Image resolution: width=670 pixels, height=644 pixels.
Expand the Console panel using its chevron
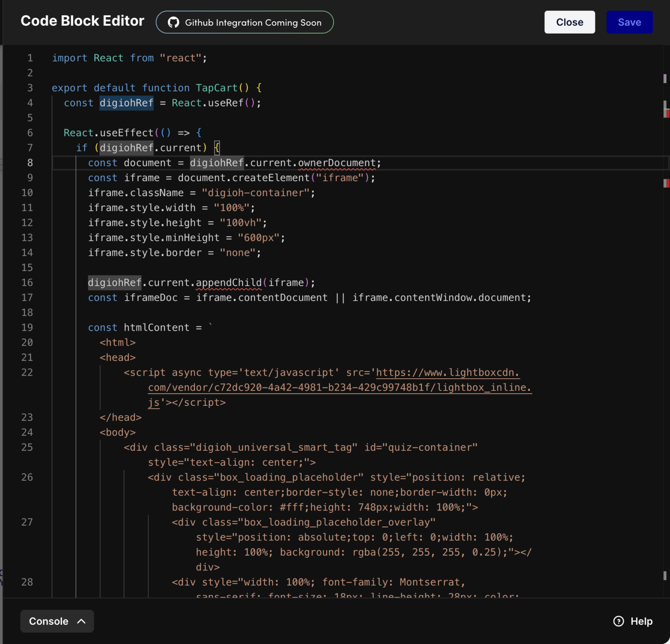point(82,621)
